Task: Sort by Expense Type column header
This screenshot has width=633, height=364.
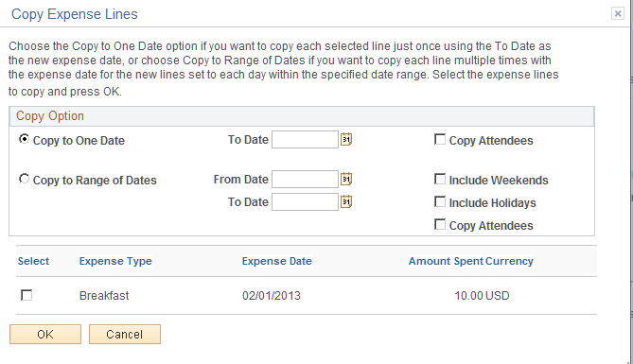Action: click(115, 261)
